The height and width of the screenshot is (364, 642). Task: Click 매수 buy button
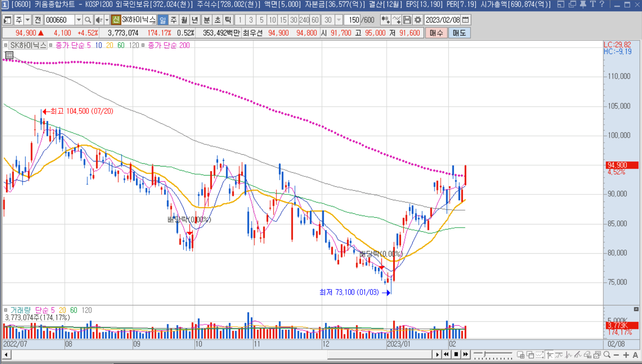pyautogui.click(x=436, y=33)
